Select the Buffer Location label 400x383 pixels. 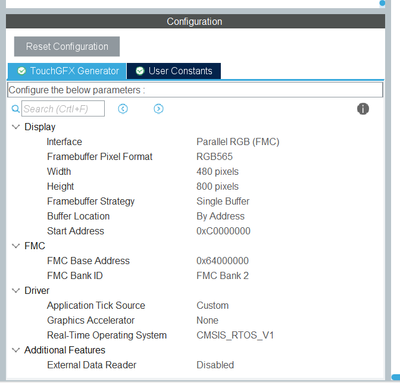click(78, 216)
